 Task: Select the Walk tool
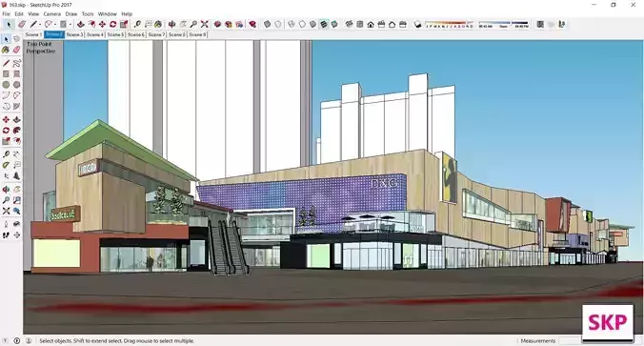point(6,235)
